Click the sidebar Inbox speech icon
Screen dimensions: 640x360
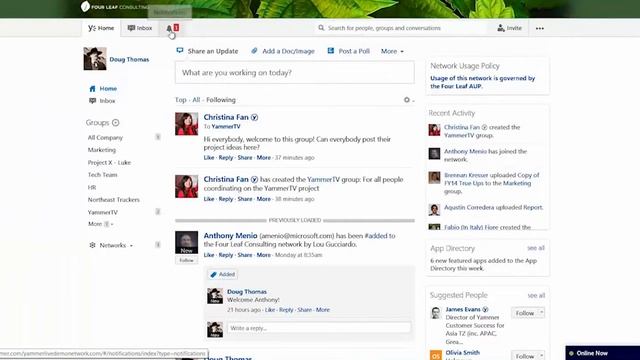[x=92, y=101]
